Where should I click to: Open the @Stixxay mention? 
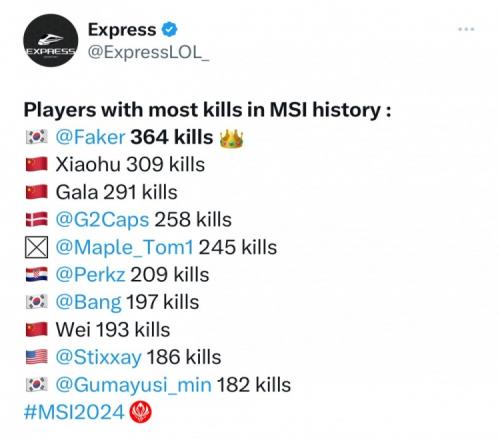[98, 358]
